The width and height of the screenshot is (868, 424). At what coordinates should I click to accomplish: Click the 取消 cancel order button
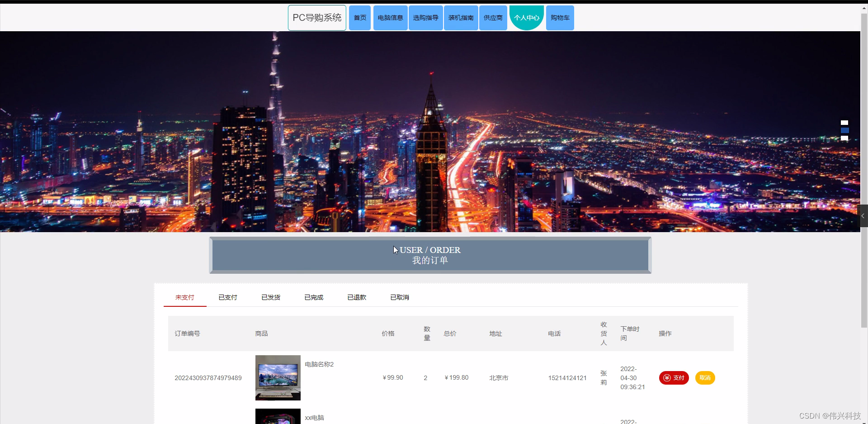coord(705,377)
